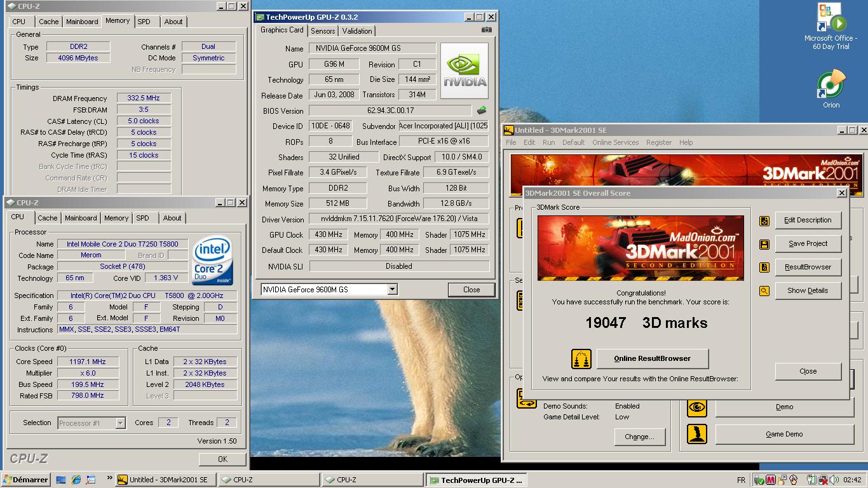Click the magnifier Show Details icon
Image resolution: width=868 pixels, height=488 pixels.
(764, 291)
